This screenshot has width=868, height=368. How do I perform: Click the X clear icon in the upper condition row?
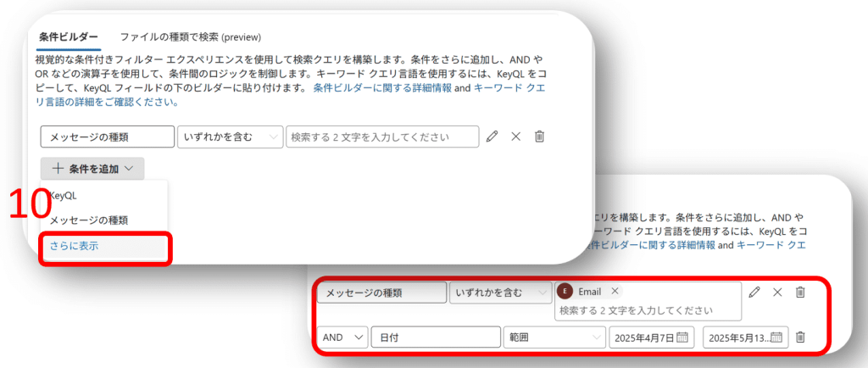515,137
